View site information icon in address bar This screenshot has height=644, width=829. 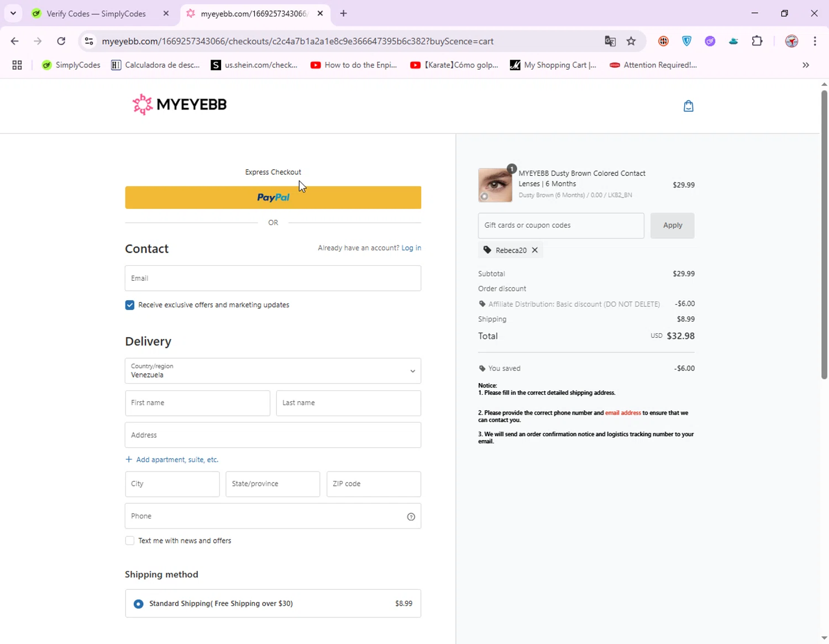[89, 41]
